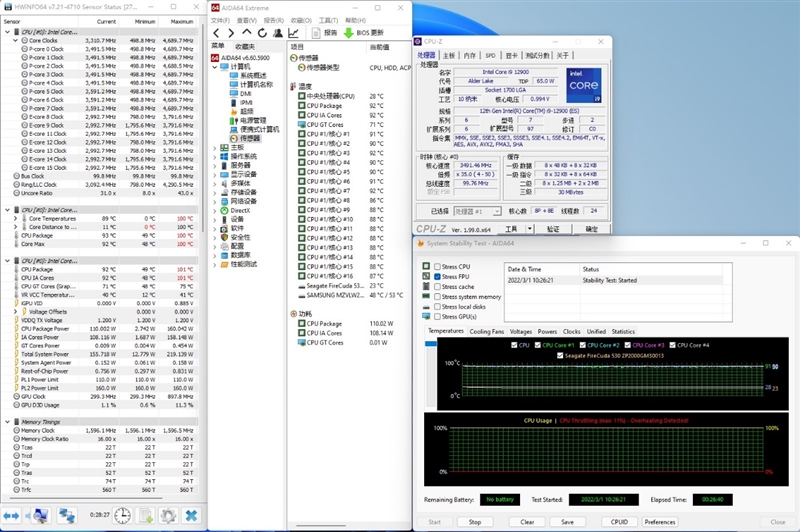Viewport: 800px width, 532px height.
Task: Select 电源管理 item in AIDA64 tree
Action: 253,120
